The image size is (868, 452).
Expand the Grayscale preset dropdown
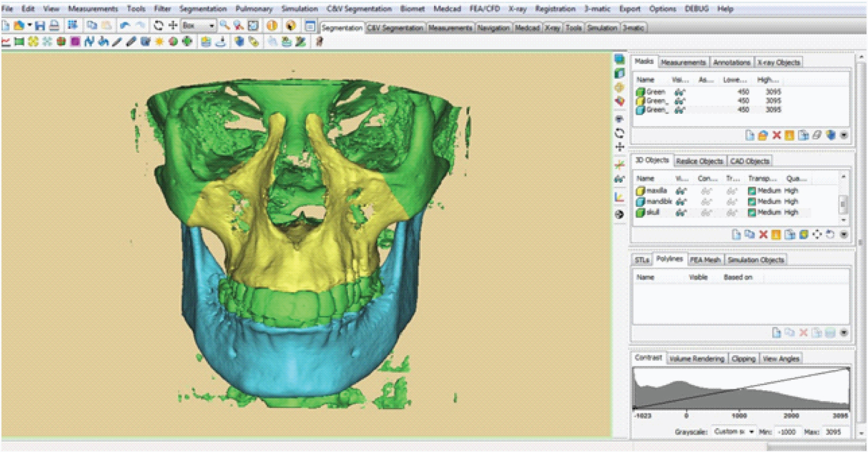click(751, 432)
